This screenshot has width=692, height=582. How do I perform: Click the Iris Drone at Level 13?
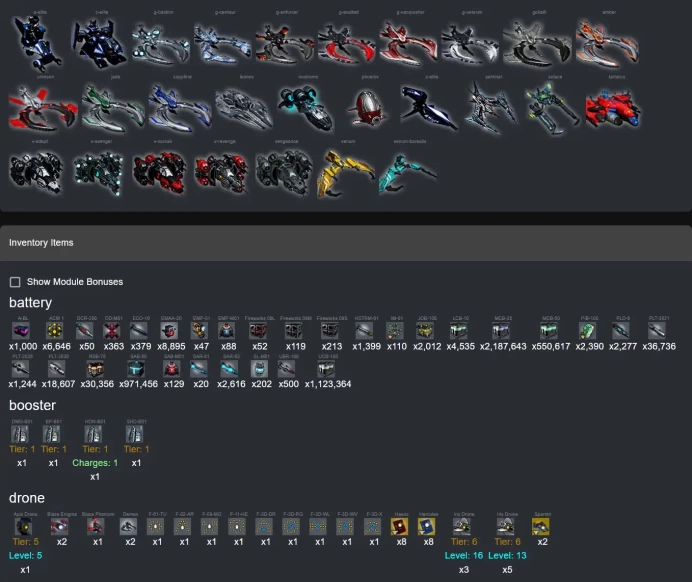tap(505, 526)
